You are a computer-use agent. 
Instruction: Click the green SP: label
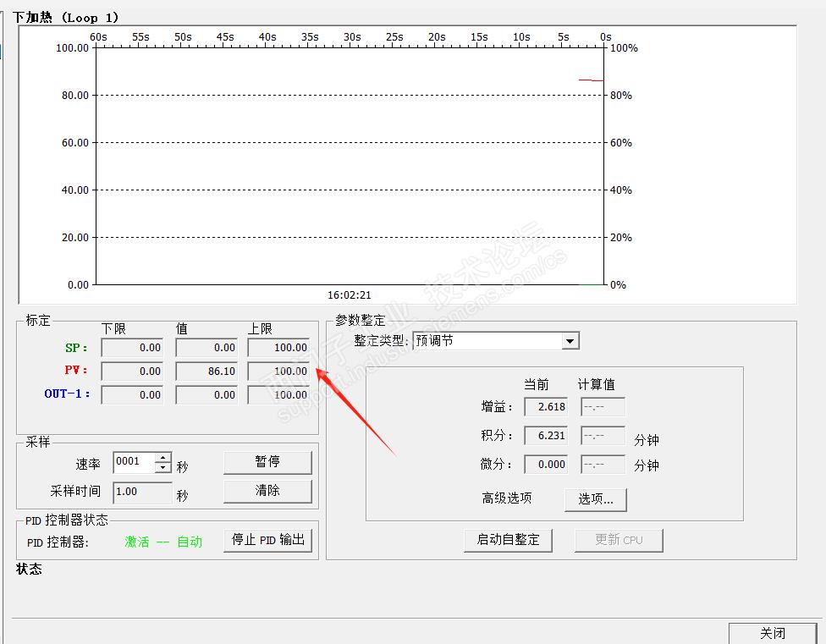click(76, 348)
